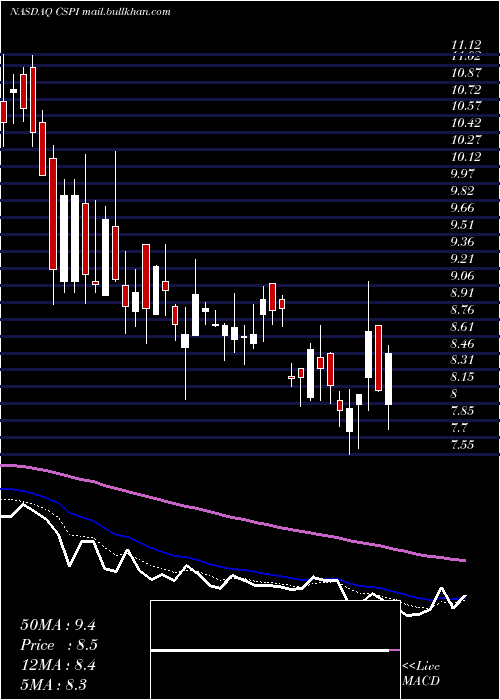500x700 pixels.
Task: Select the 12MA : 8.4 readout
Action: click(58, 665)
